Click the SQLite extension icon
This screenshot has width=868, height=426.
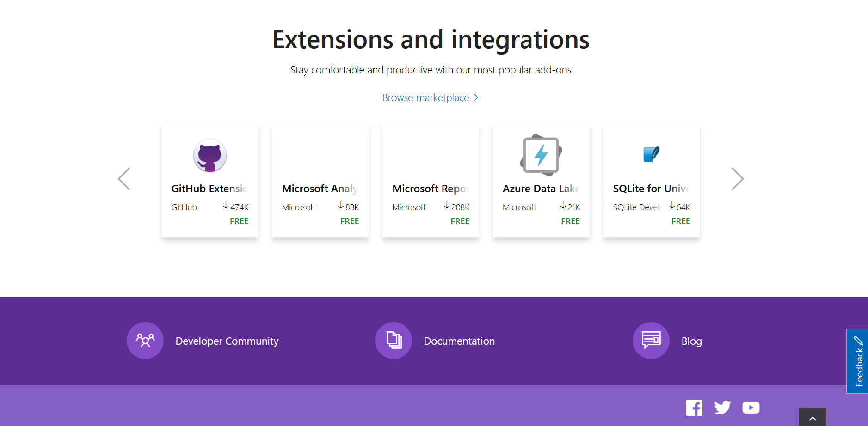[651, 154]
